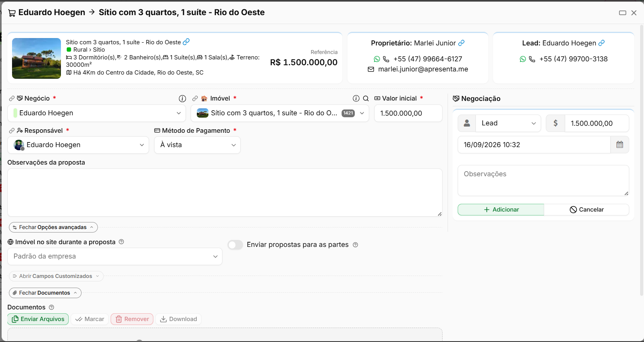The image size is (644, 342).
Task: Open the Negócio dropdown showing Eduardo Hoegen
Action: click(x=97, y=113)
